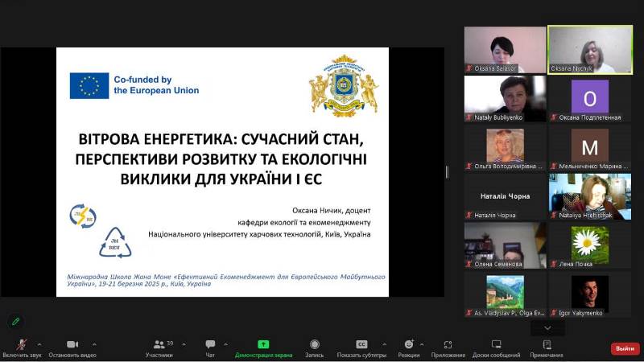This screenshot has height=362, width=644.
Task: Click Оксана Подплетенная purple O avatar
Action: [590, 97]
